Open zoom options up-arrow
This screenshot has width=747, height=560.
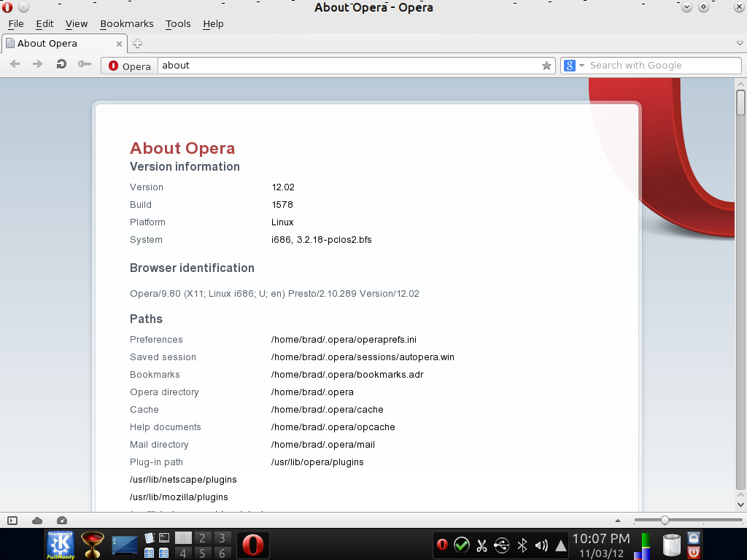618,521
